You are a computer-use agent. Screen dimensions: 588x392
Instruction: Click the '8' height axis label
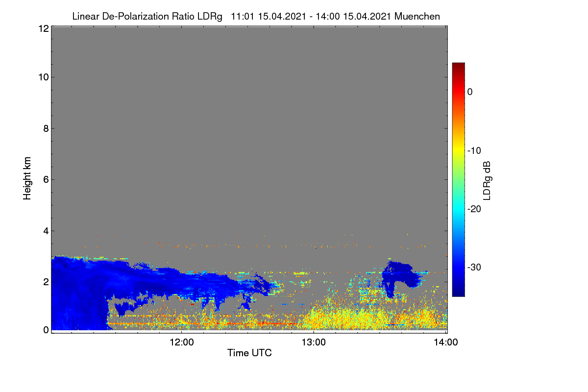45,128
